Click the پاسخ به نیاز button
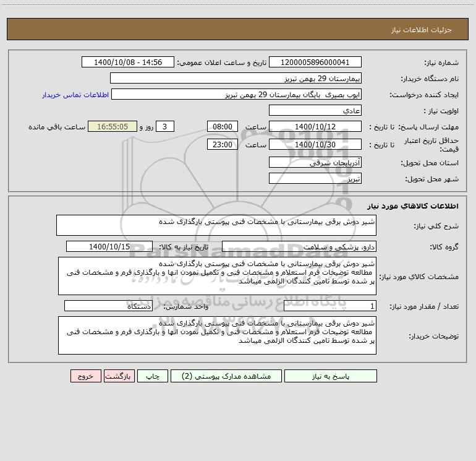This screenshot has width=476, height=461. tap(331, 376)
